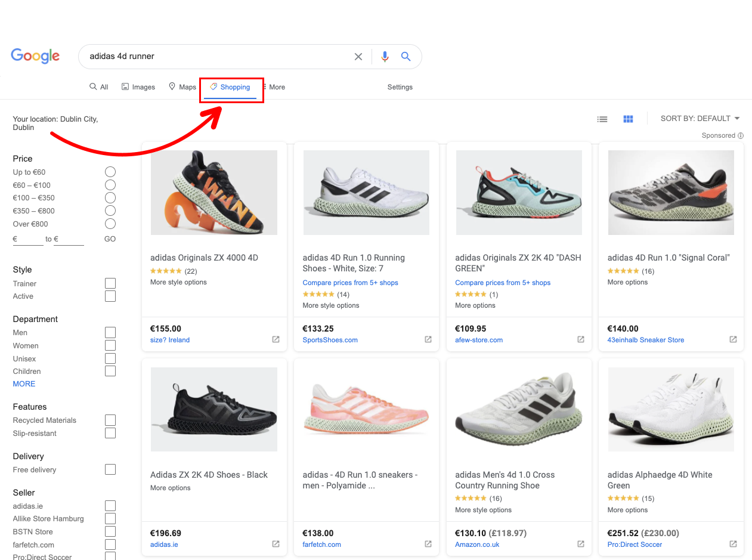Viewport: 752px width, 560px height.
Task: Switch to grid view icon
Action: [628, 119]
